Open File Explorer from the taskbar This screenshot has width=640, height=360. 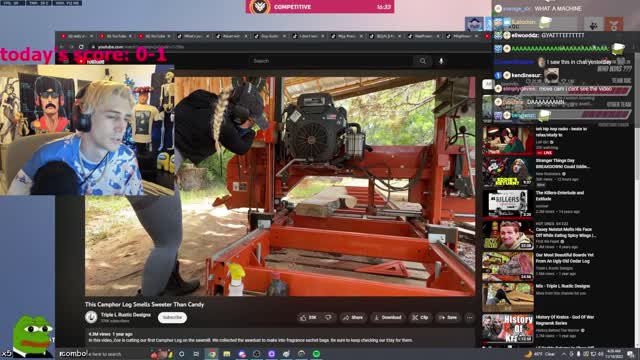[x=227, y=354]
